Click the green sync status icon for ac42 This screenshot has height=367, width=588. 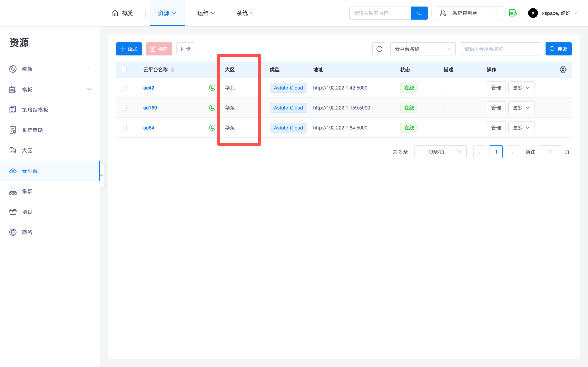[x=212, y=88]
